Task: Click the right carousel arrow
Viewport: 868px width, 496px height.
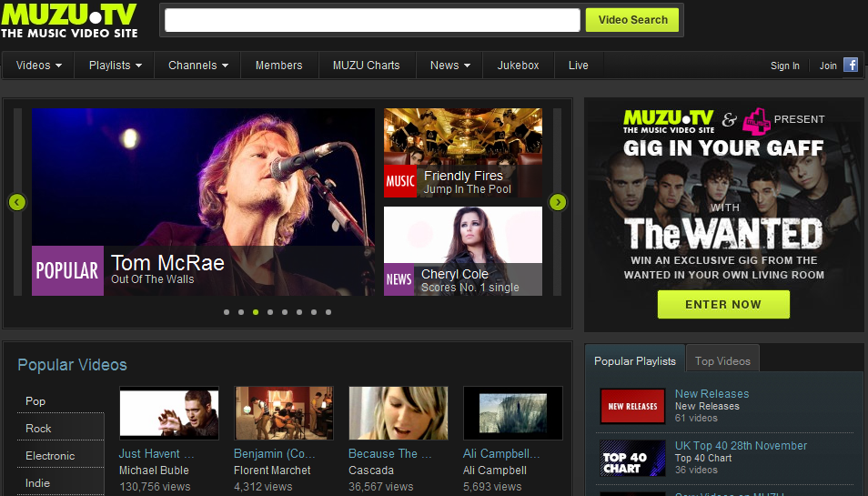Action: (558, 202)
